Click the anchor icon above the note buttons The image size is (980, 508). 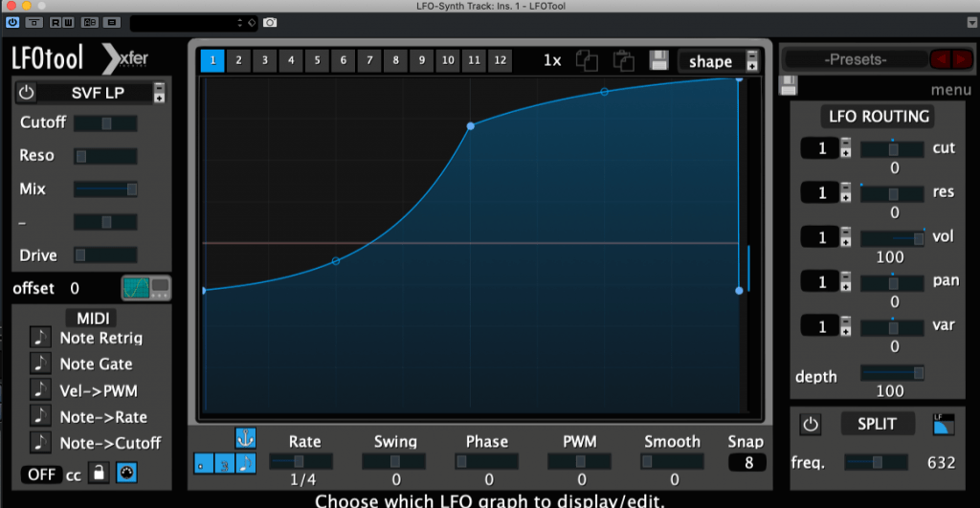click(246, 437)
